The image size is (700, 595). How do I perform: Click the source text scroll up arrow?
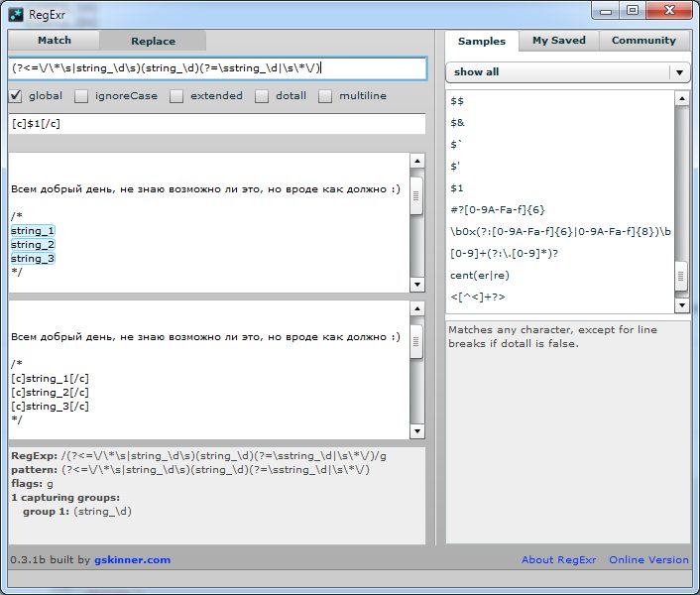[417, 161]
